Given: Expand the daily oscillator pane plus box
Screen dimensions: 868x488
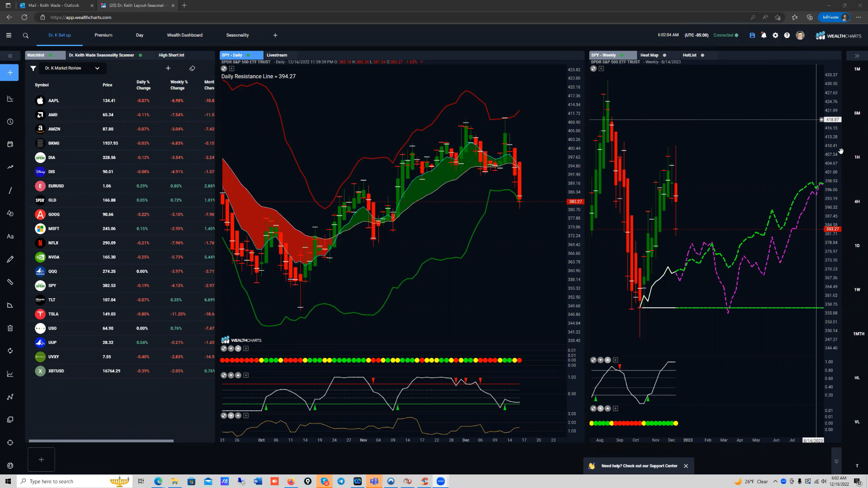Looking at the screenshot, I should (x=246, y=375).
